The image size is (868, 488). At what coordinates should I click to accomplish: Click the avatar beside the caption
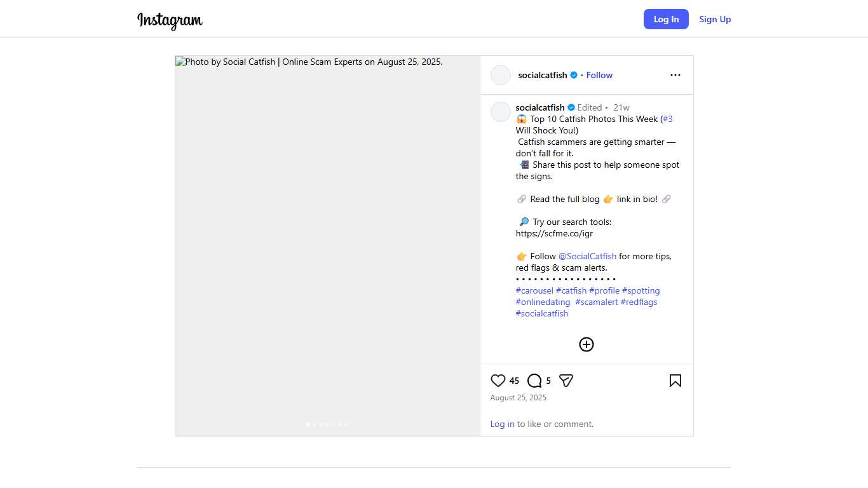click(x=501, y=112)
